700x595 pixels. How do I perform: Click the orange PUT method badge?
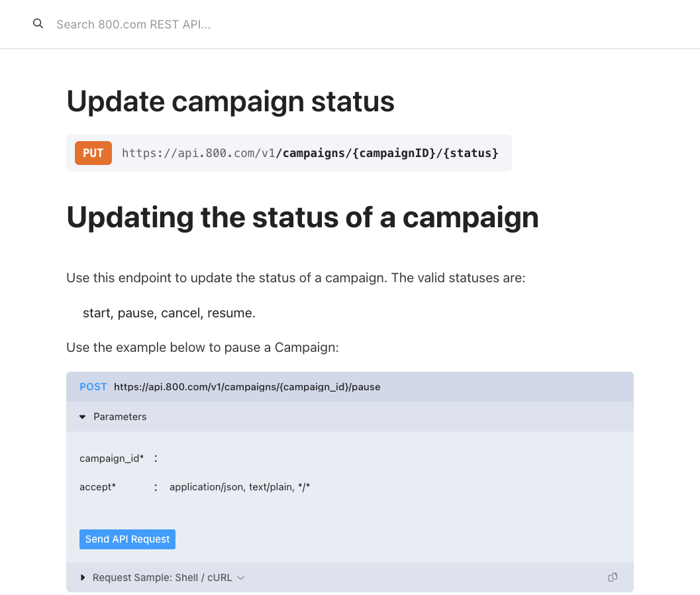pos(93,153)
